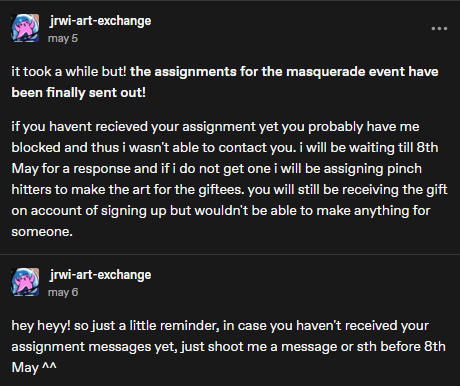Open jrwi-art-exchange blog from the May 6 post
The image size is (460, 386).
(x=100, y=275)
